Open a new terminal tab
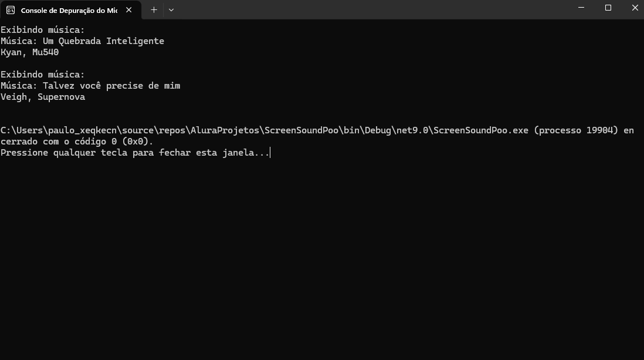 154,9
